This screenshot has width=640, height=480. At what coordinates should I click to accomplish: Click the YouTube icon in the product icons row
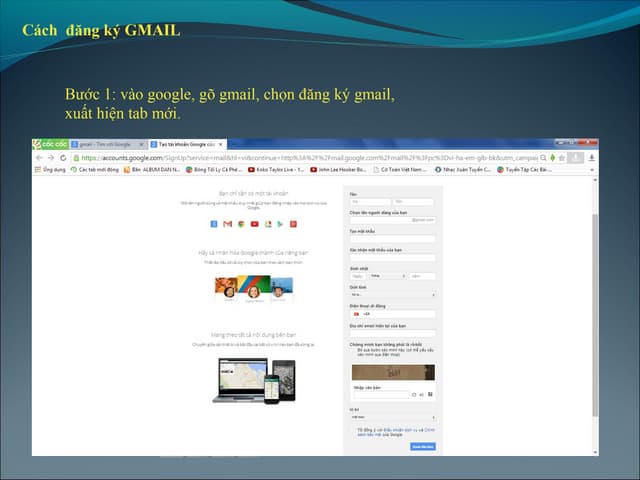tap(254, 223)
